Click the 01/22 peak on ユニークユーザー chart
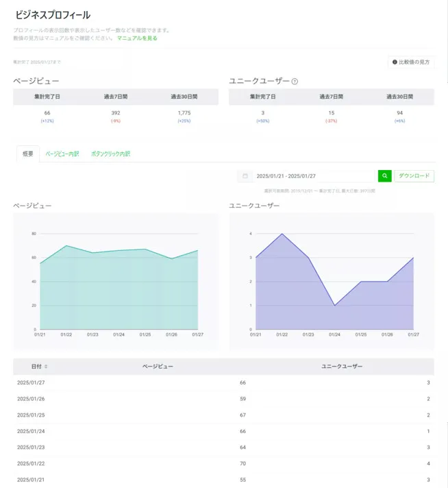The image size is (448, 488). click(x=282, y=234)
